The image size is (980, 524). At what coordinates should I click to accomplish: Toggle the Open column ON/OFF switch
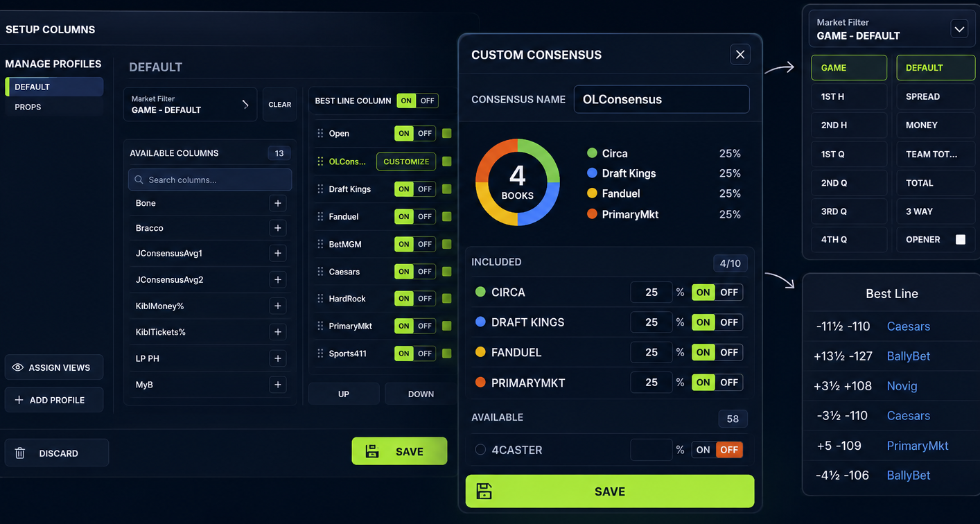tap(414, 133)
